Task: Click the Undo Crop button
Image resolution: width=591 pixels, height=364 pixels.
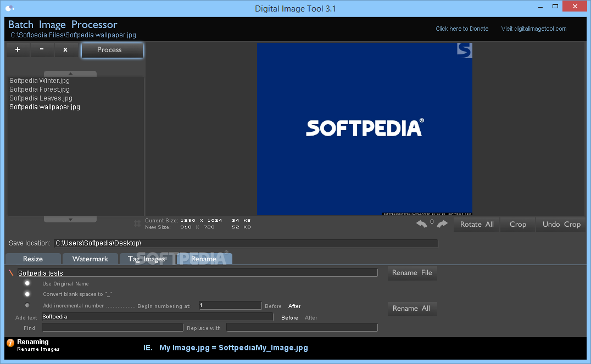Action: (x=561, y=224)
